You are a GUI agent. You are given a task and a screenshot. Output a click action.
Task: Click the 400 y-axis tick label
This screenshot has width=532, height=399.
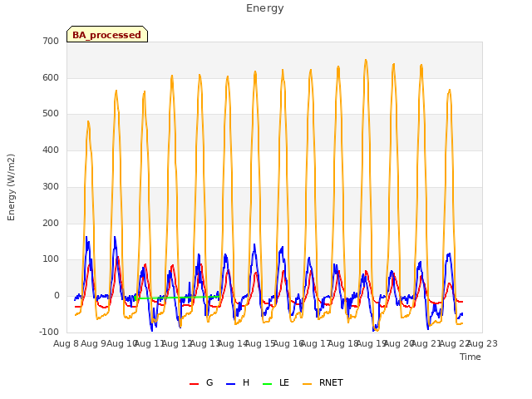pos(51,150)
